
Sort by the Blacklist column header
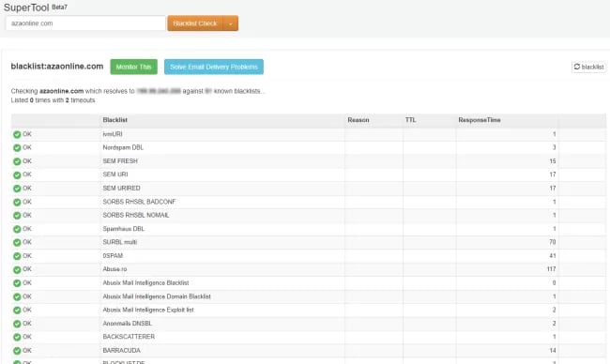click(114, 120)
